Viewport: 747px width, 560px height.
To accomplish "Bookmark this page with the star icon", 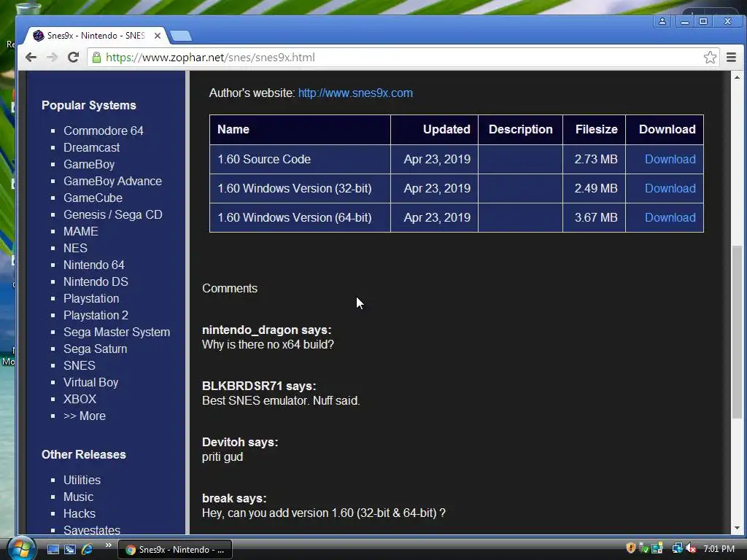I will point(710,58).
